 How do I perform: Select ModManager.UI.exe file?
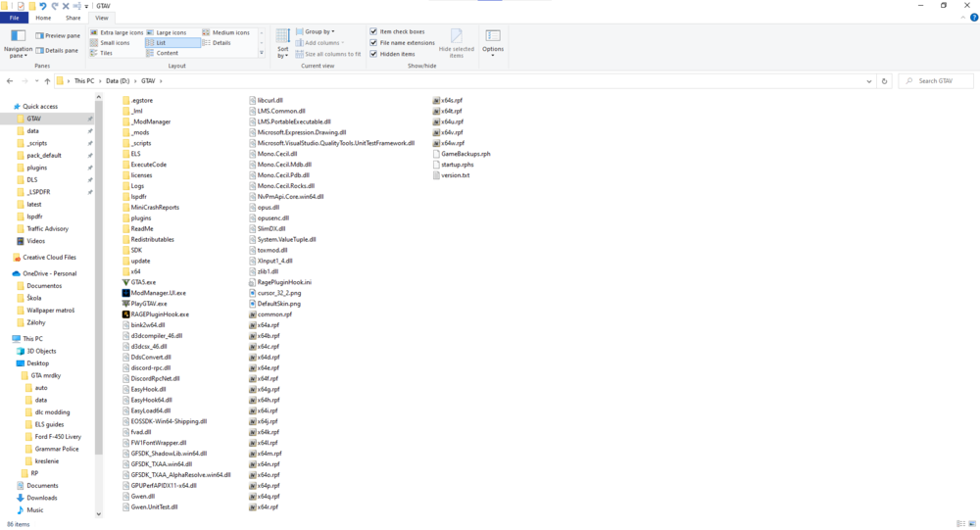click(154, 293)
